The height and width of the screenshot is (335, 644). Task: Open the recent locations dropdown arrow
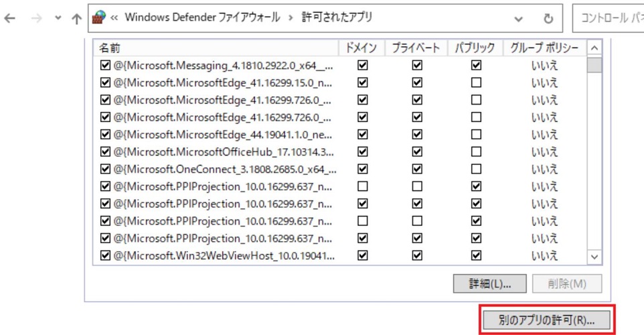coord(58,18)
